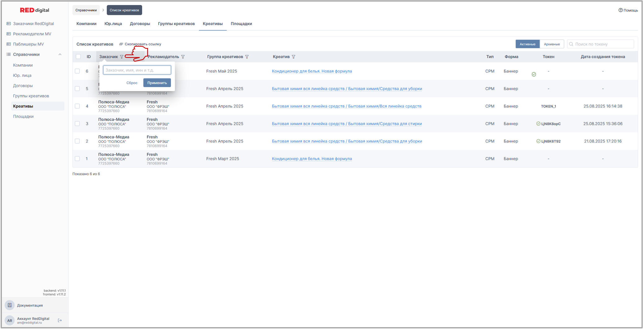Click the Заказчики RedDigital sidebar icon

(9, 24)
